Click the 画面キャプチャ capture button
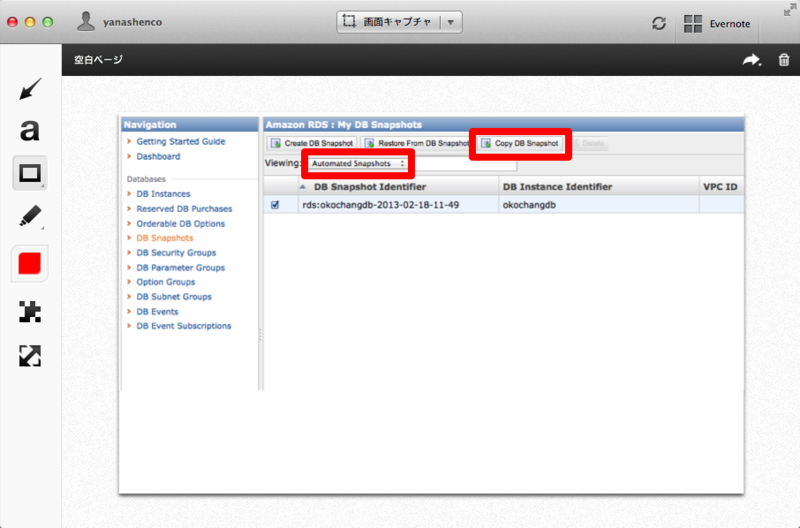Screen dimensions: 800x528 click(x=388, y=22)
